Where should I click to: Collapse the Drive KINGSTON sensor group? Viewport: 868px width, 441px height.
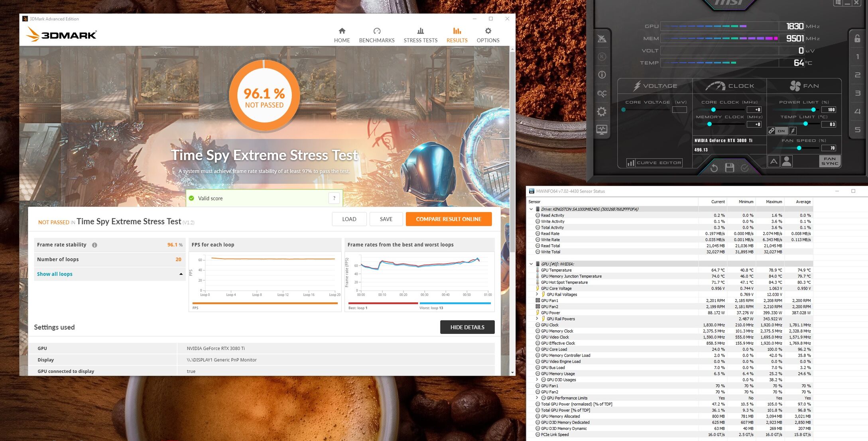tap(531, 209)
